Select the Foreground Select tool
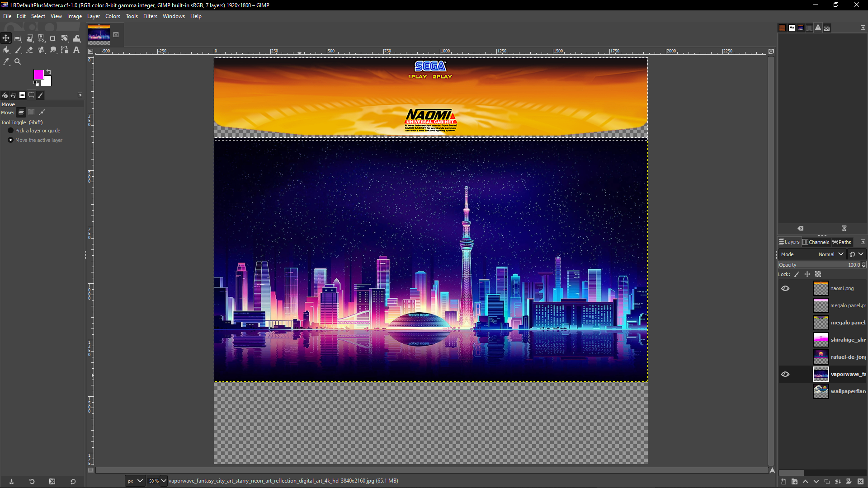Screen dimensions: 868x488 pos(29,38)
